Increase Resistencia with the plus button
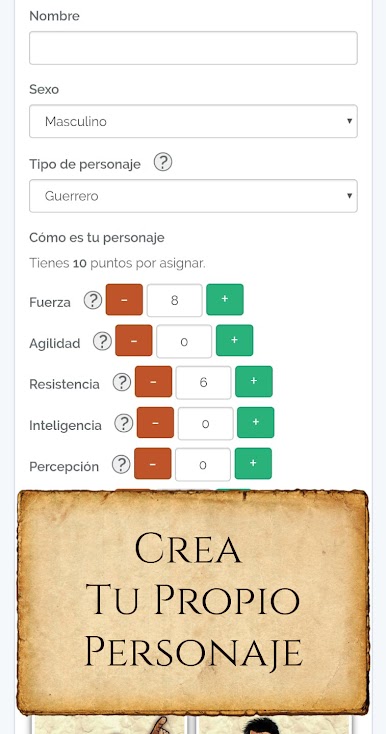The height and width of the screenshot is (734, 386). pos(254,382)
